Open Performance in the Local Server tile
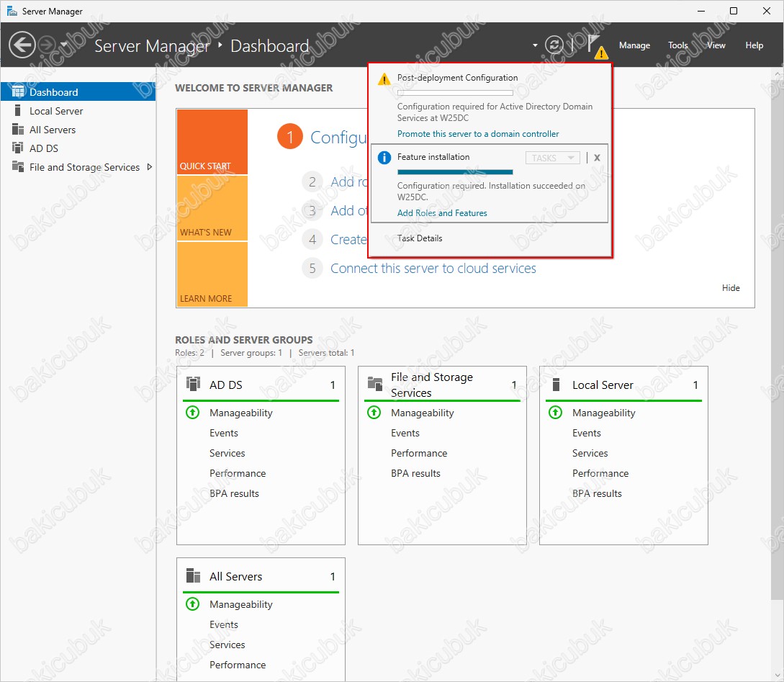 (x=600, y=473)
